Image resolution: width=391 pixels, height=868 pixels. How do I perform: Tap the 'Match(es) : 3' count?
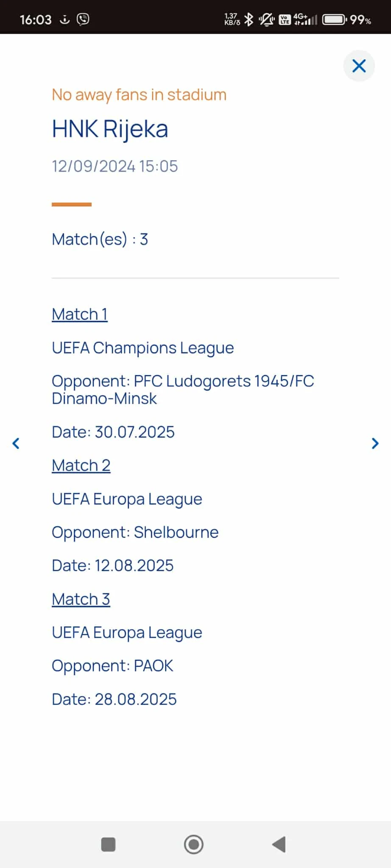pyautogui.click(x=100, y=239)
